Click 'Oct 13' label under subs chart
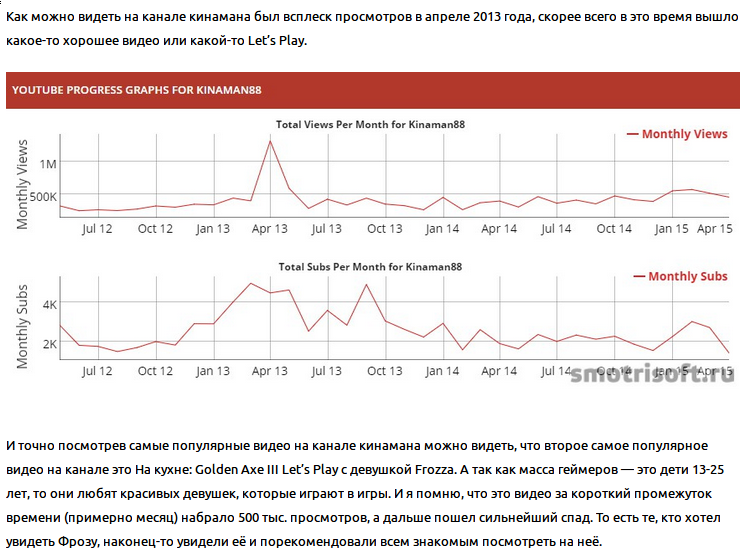Viewport: 741px width, 557px height. 385,371
